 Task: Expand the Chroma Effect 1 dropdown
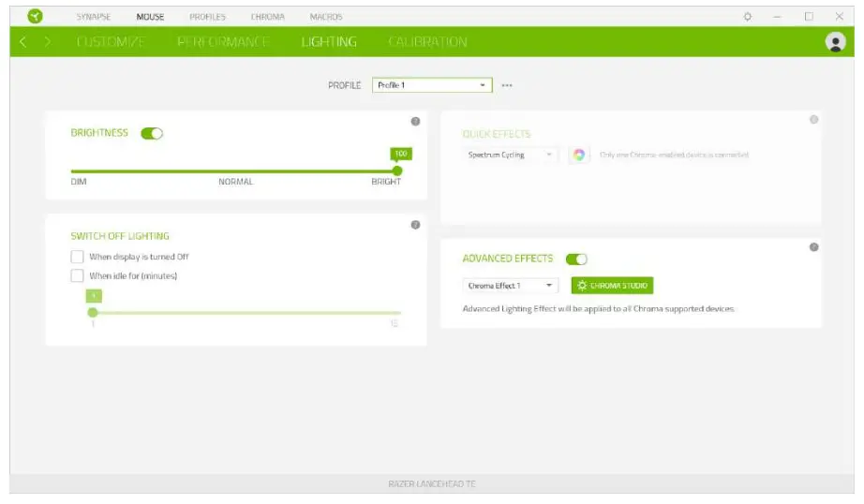click(x=510, y=286)
